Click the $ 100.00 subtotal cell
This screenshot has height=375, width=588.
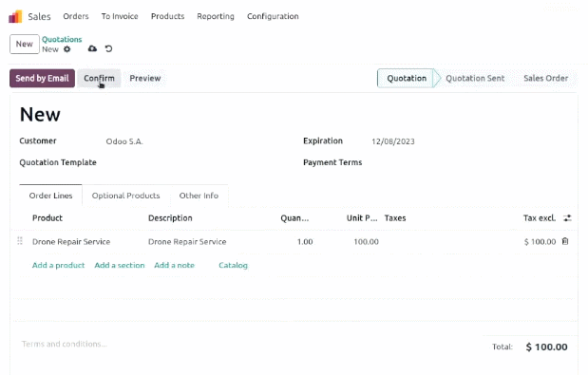coord(540,242)
